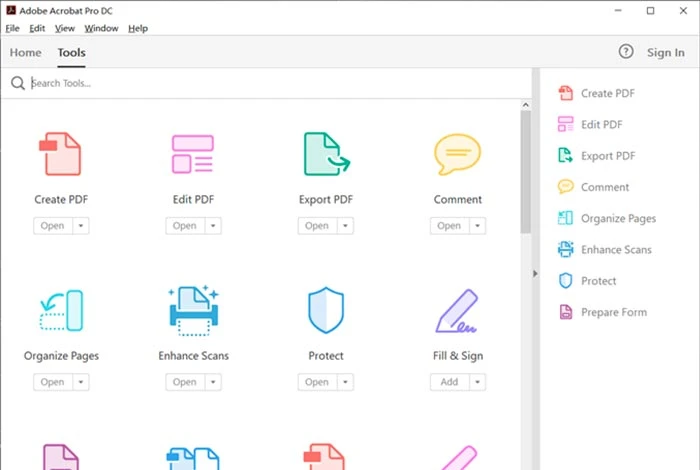Click the Edit PDF tool icon in grid
Viewport: 700px width, 470px height.
[193, 154]
